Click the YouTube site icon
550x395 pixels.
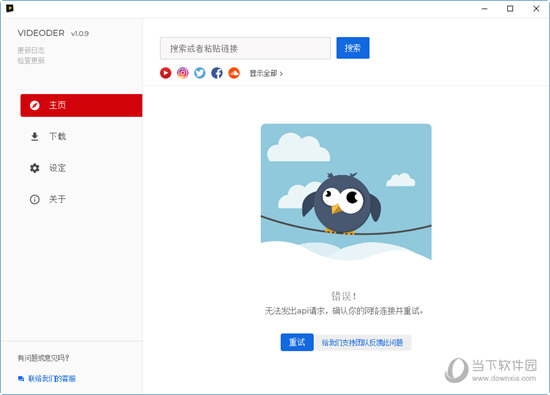(166, 73)
